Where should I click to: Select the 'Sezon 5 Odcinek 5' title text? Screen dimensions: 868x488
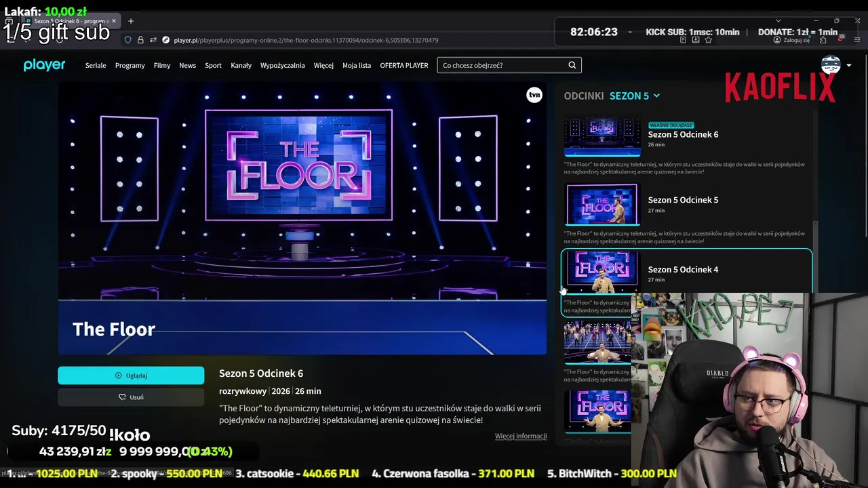pyautogui.click(x=683, y=200)
